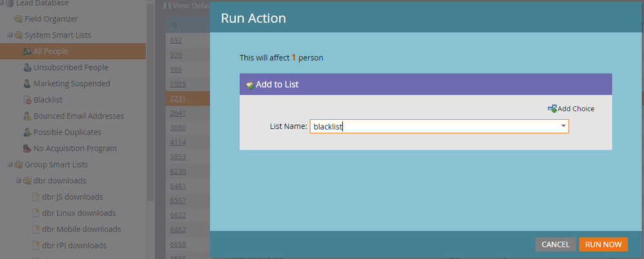Collapse the System Smart Lists folder

(x=10, y=35)
